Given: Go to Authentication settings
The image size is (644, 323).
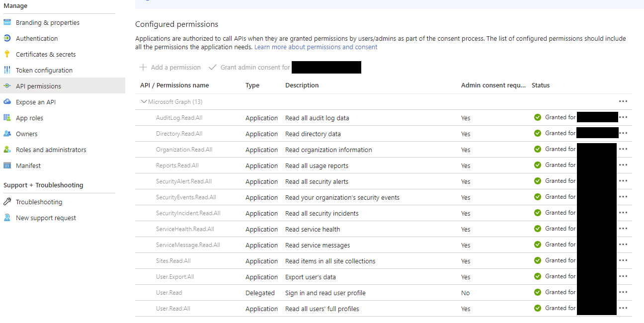Looking at the screenshot, I should pos(37,38).
